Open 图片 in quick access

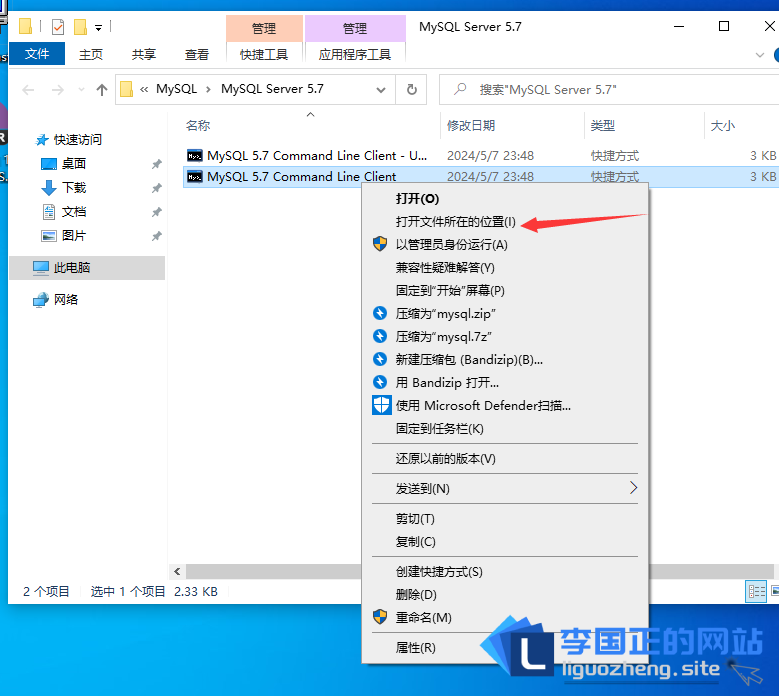[74, 235]
